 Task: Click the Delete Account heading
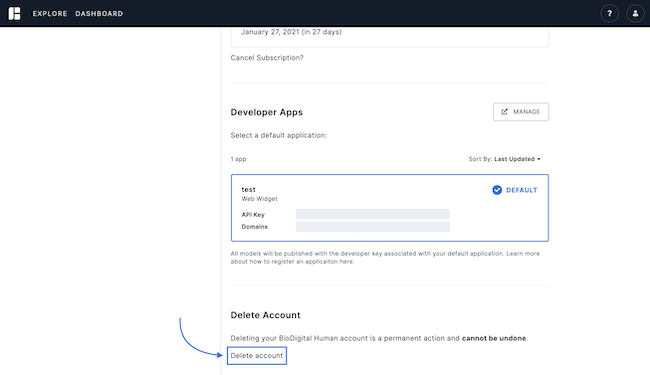tap(265, 315)
